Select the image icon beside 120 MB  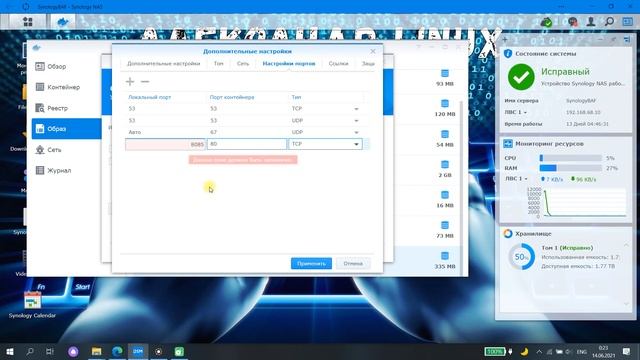[x=445, y=104]
